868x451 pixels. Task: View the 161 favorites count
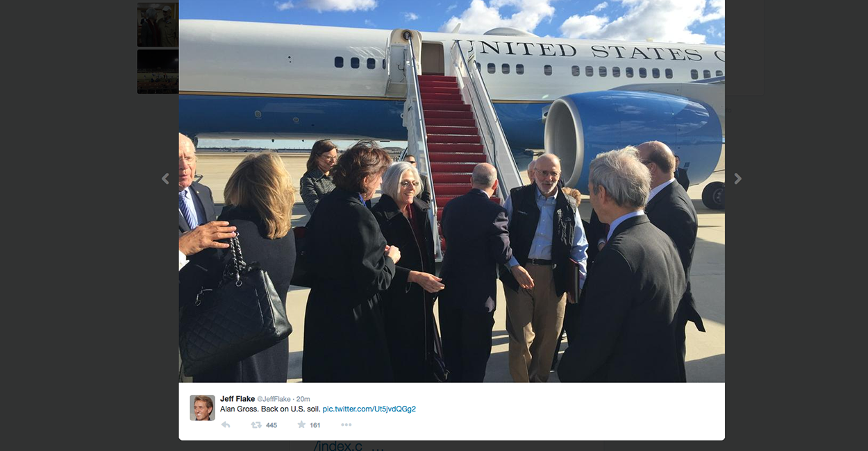[x=315, y=425]
